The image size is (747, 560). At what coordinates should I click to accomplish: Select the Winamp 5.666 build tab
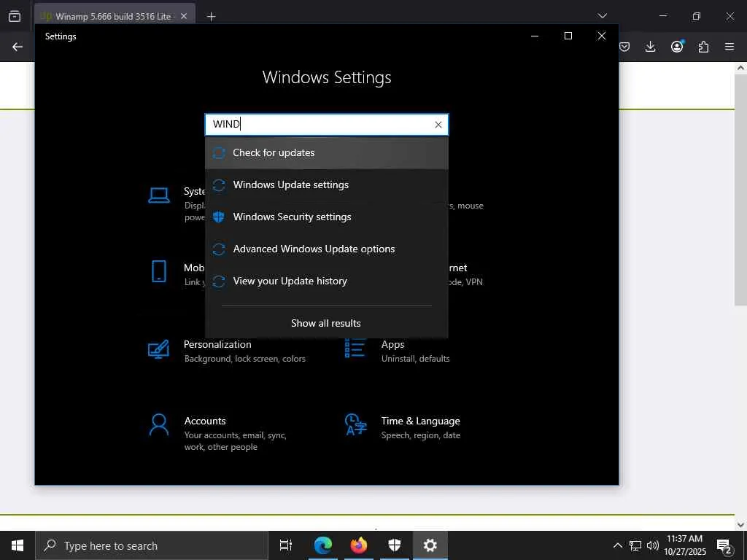(x=115, y=17)
